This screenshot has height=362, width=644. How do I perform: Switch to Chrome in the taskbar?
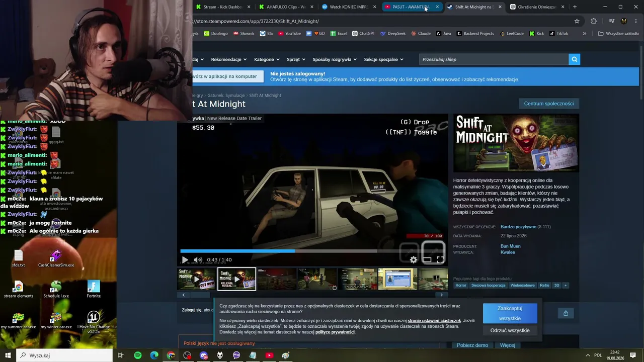coord(171,355)
